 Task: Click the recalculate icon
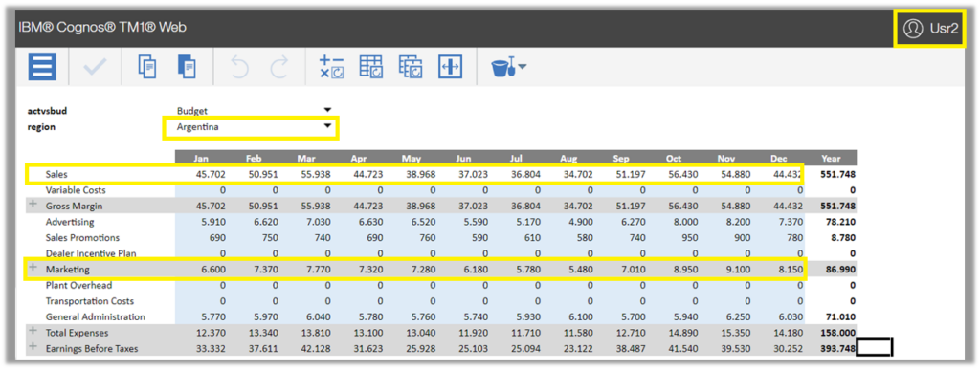click(331, 67)
